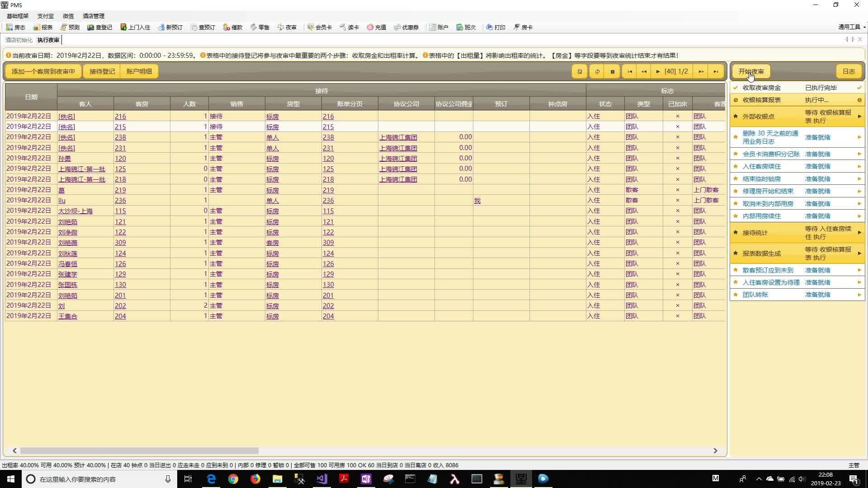The width and height of the screenshot is (868, 488).
Task: Open the 查登记 registration lookup icon
Action: (x=99, y=27)
